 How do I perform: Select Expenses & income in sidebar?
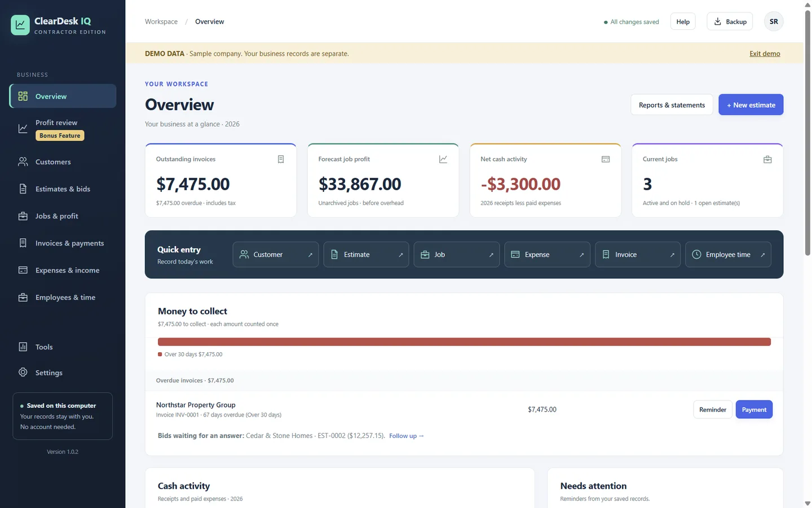click(x=63, y=270)
